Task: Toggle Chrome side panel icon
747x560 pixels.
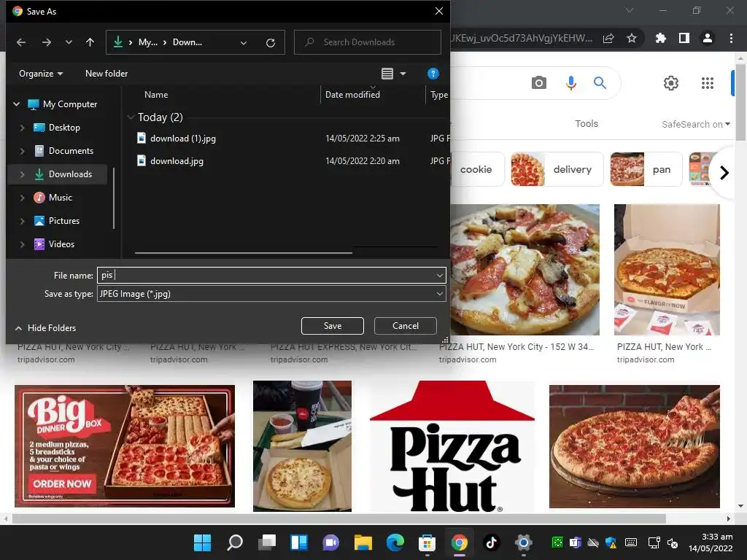Action: [x=684, y=38]
